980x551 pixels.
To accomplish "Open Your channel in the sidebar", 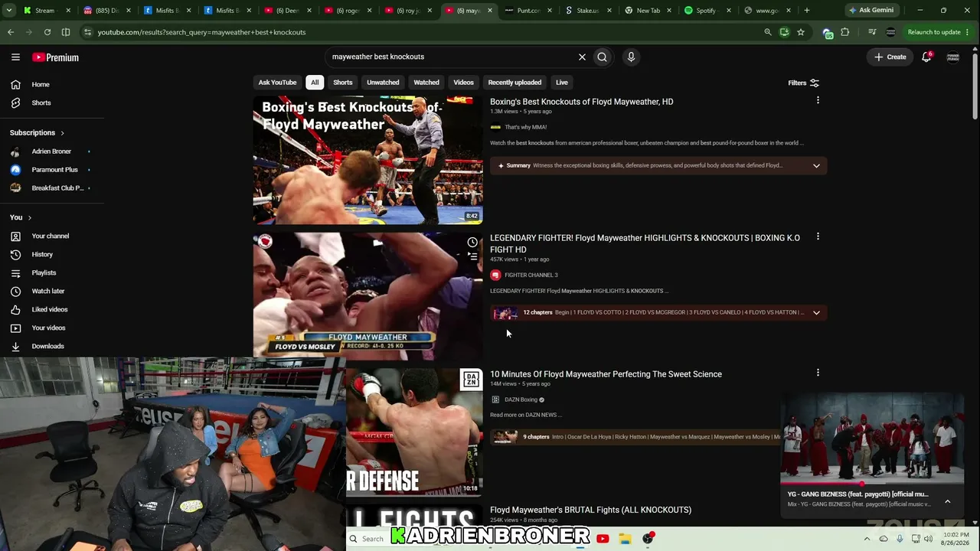I will coord(52,236).
